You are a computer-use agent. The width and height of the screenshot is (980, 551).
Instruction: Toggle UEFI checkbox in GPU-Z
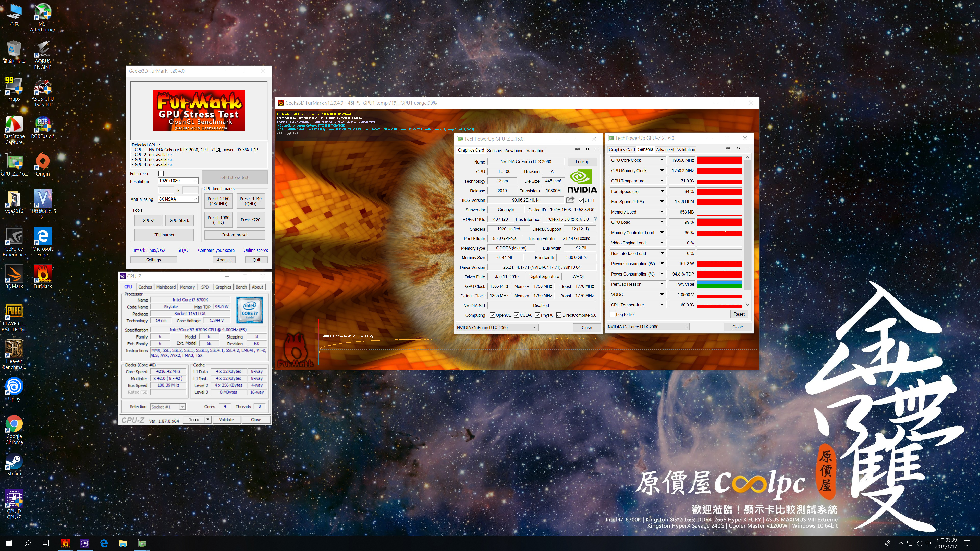pyautogui.click(x=581, y=201)
